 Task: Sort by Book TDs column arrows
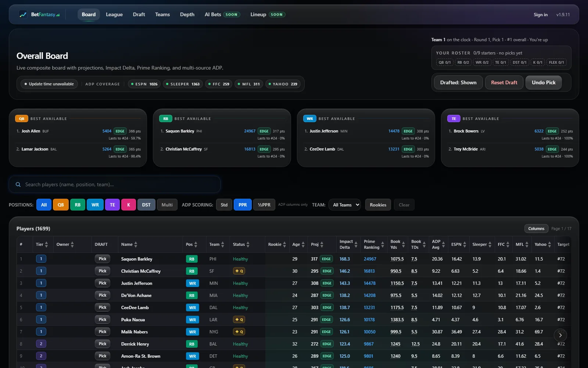[424, 244]
